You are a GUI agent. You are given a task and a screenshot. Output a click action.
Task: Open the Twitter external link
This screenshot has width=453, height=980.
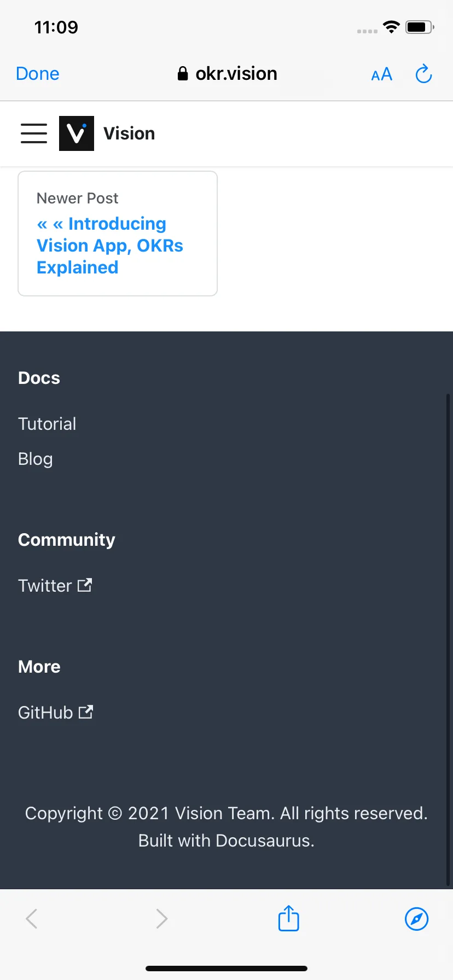point(55,586)
